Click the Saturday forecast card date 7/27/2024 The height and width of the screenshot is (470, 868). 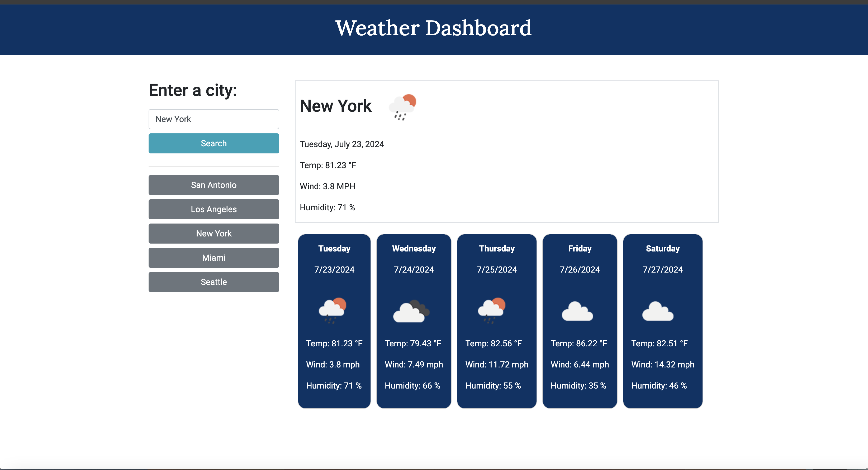(662, 269)
